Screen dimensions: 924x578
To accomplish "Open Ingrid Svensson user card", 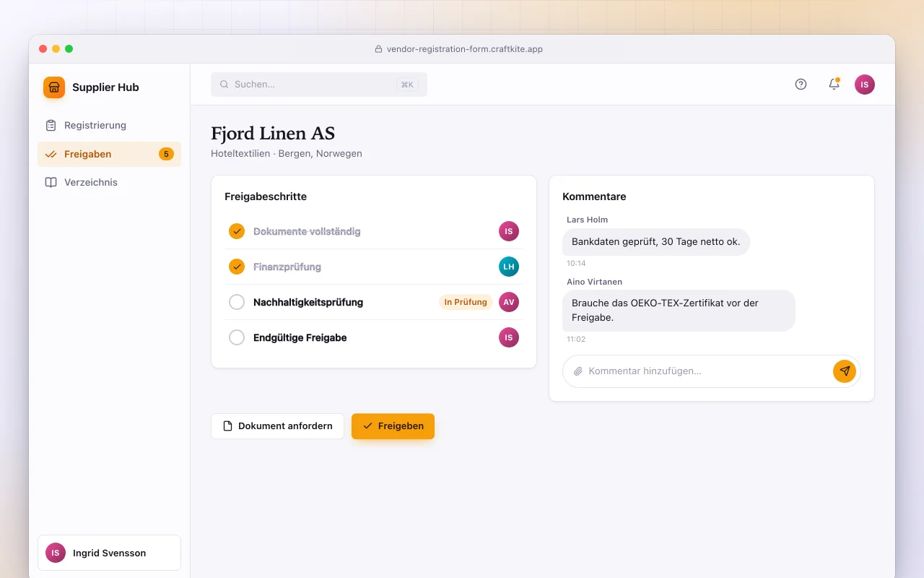I will [x=109, y=553].
